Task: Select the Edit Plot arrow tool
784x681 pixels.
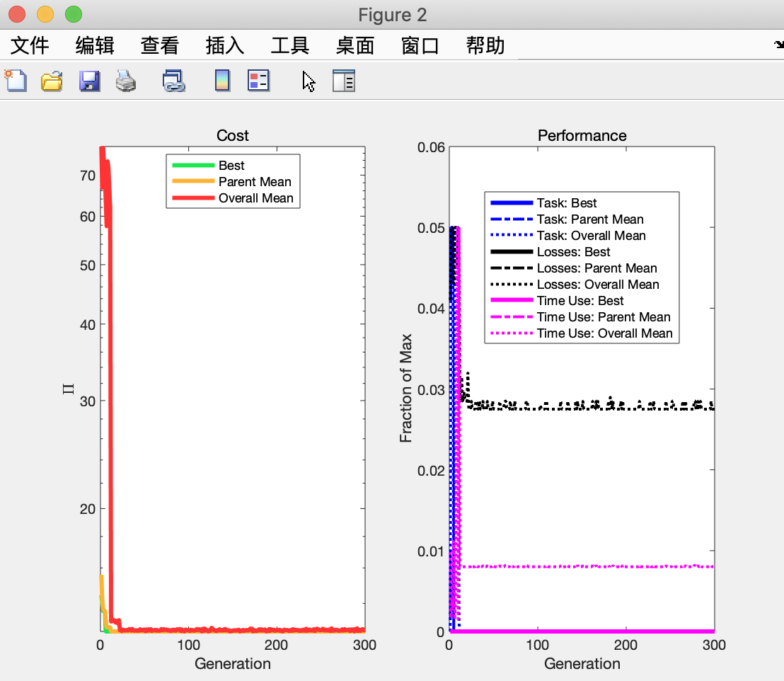Action: coord(309,81)
